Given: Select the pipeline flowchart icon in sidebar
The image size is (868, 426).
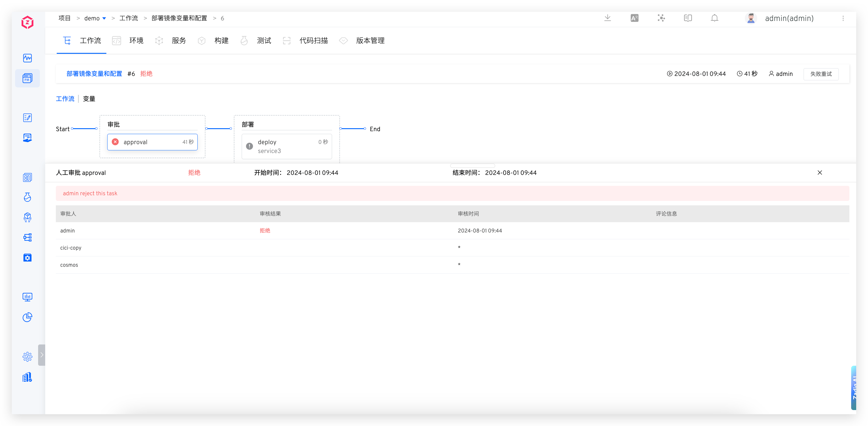Looking at the screenshot, I should [27, 237].
